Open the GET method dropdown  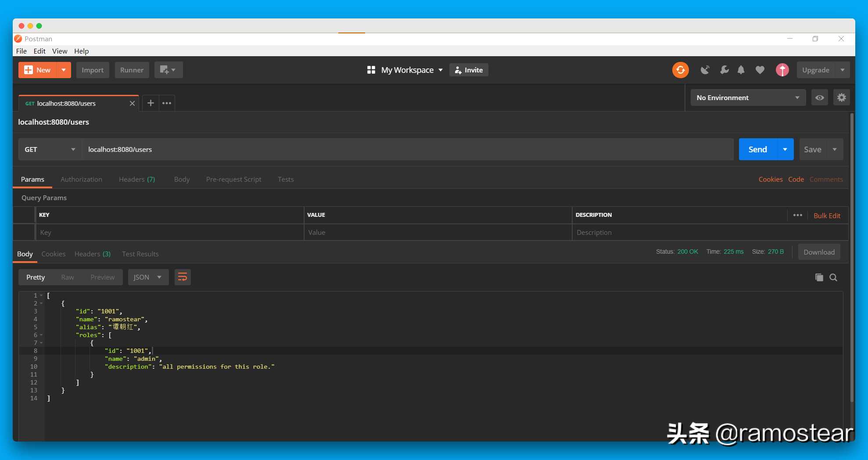50,149
